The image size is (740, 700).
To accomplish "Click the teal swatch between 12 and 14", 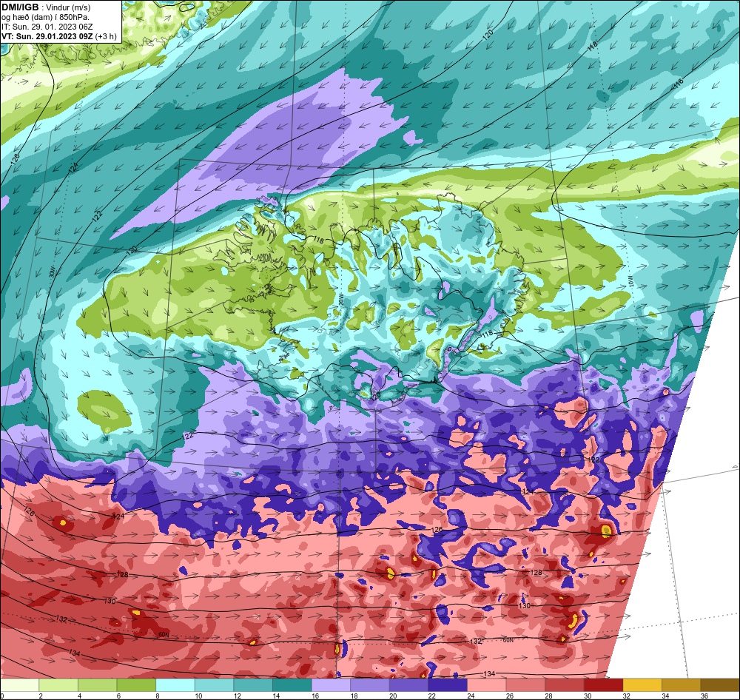I will pos(253,685).
